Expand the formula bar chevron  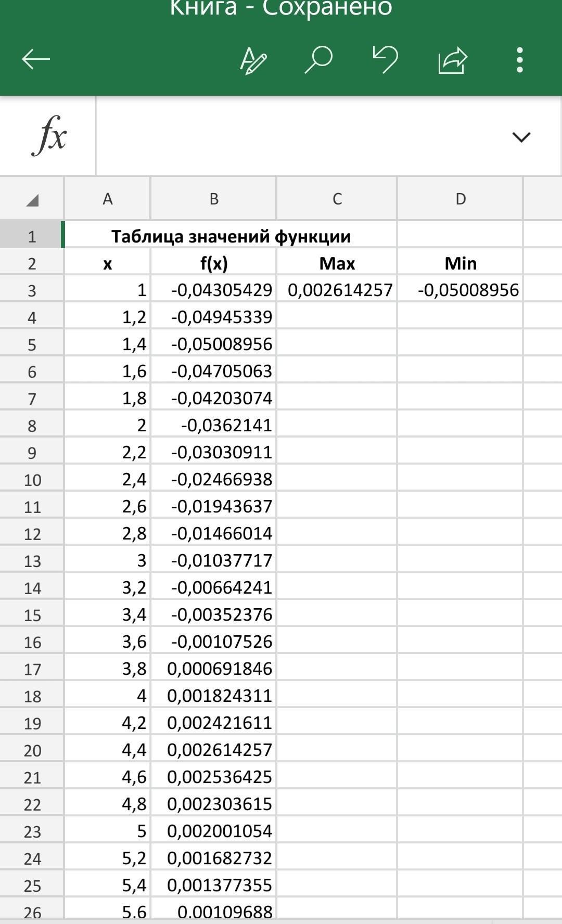[521, 137]
